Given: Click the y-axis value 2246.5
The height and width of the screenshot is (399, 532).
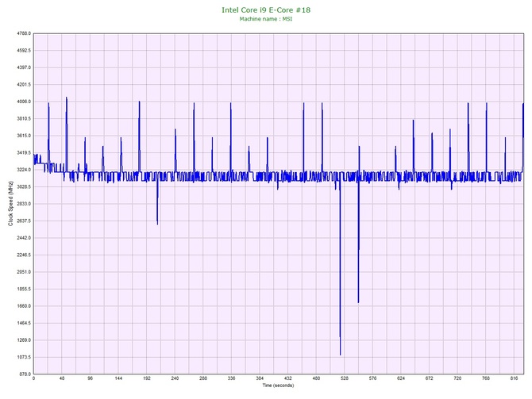Looking at the screenshot, I should (24, 255).
